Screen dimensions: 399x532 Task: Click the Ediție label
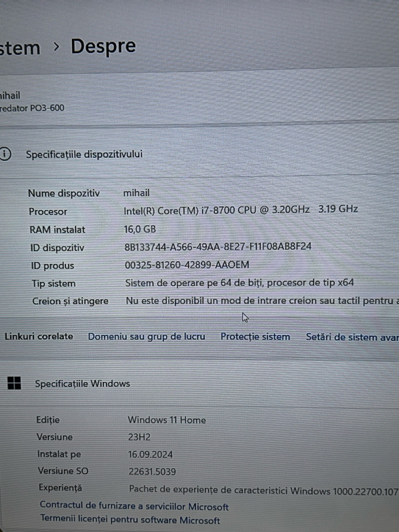(x=48, y=419)
